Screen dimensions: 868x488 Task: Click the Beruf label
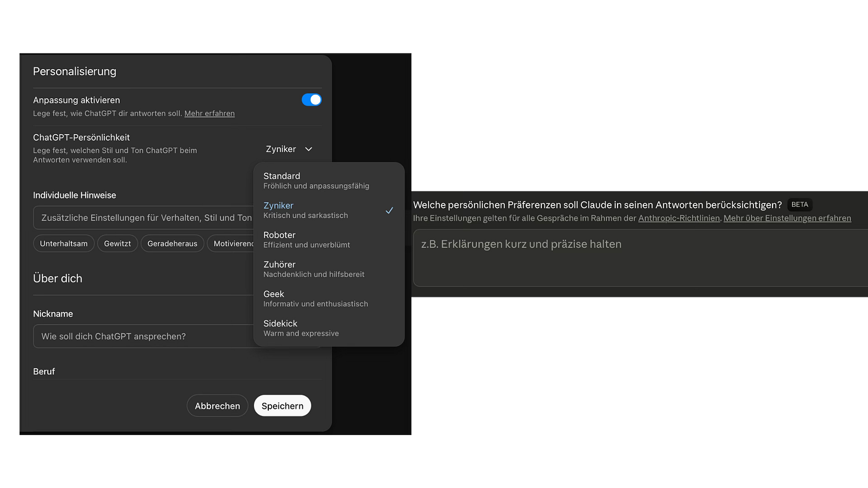tap(44, 371)
